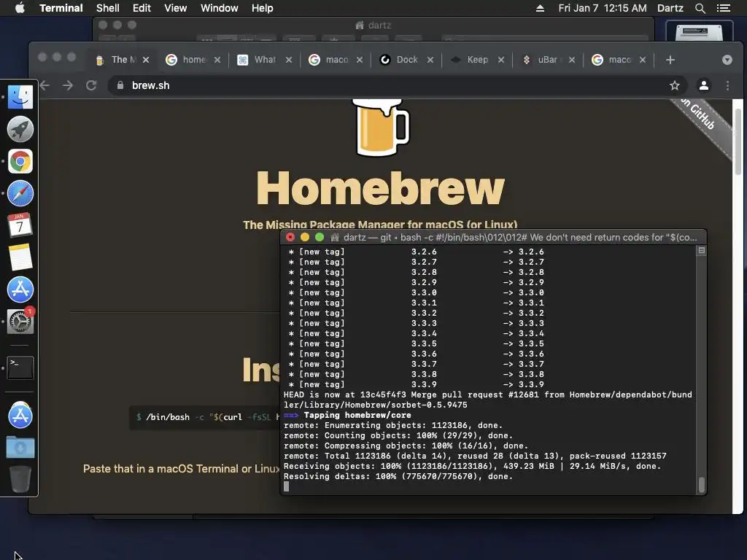
Task: Open App Store icon above System Preferences
Action: coord(20,289)
